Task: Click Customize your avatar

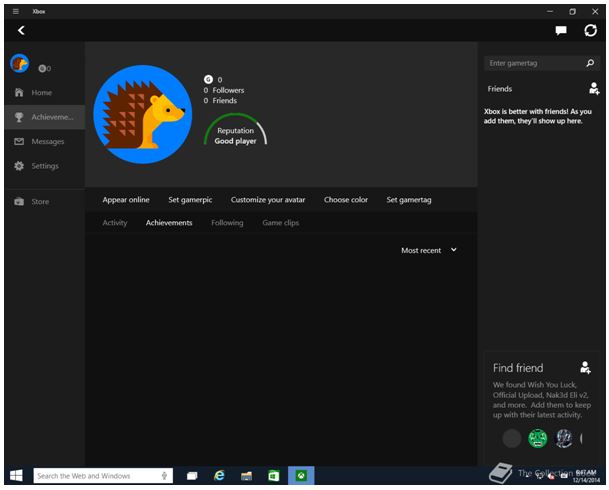Action: (x=268, y=200)
